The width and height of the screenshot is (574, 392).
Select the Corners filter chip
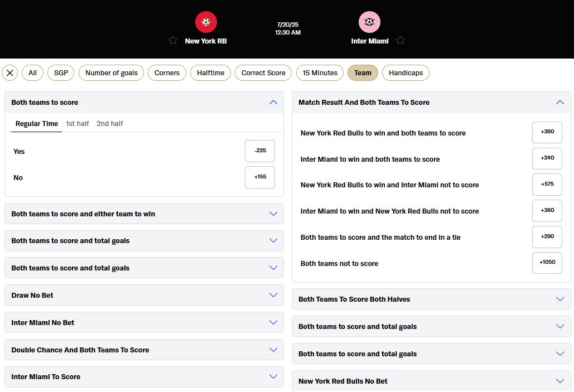coord(167,72)
